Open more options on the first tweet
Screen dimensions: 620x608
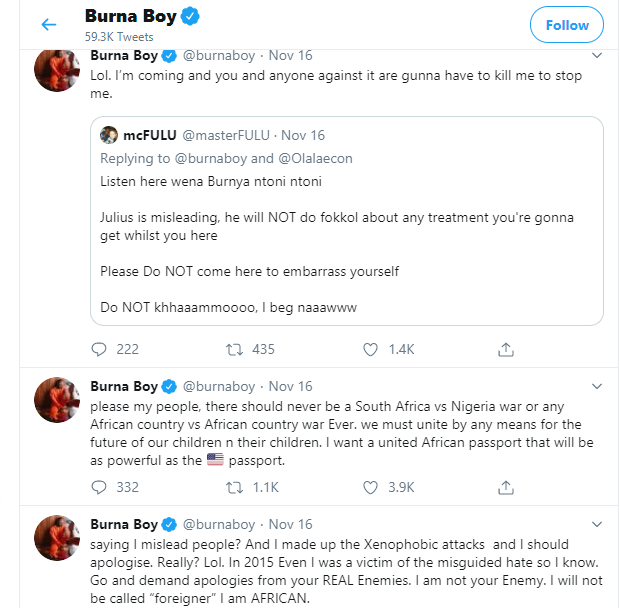coord(597,55)
